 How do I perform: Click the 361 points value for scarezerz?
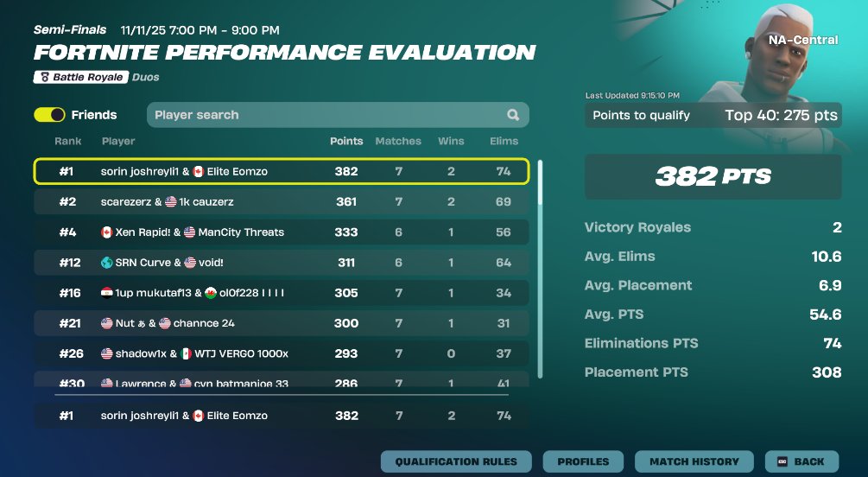346,201
